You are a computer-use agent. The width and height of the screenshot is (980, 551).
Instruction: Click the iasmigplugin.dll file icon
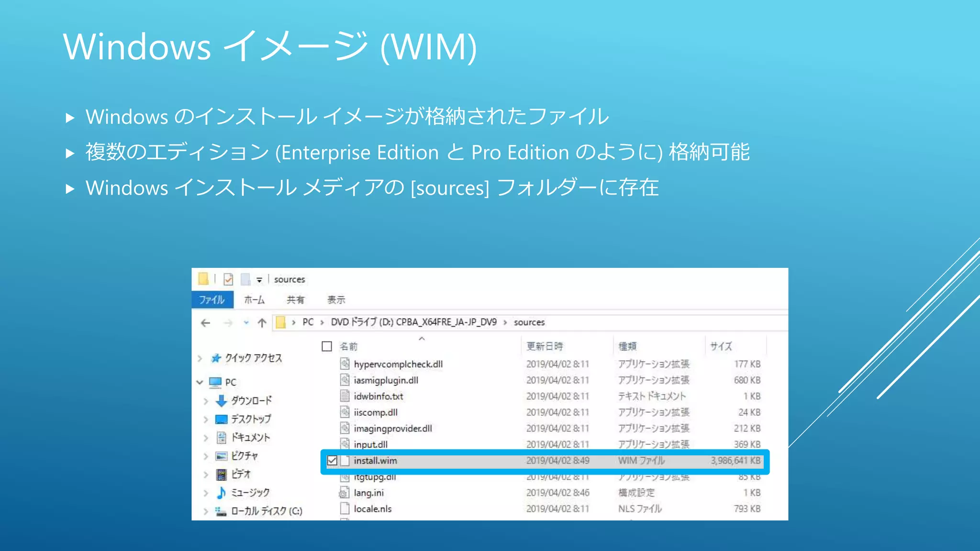click(x=345, y=380)
